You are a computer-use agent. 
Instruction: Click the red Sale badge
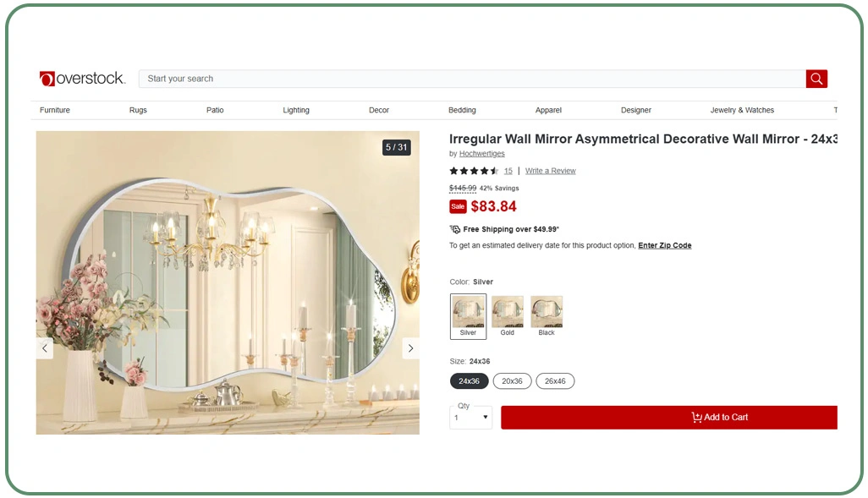[x=458, y=206]
